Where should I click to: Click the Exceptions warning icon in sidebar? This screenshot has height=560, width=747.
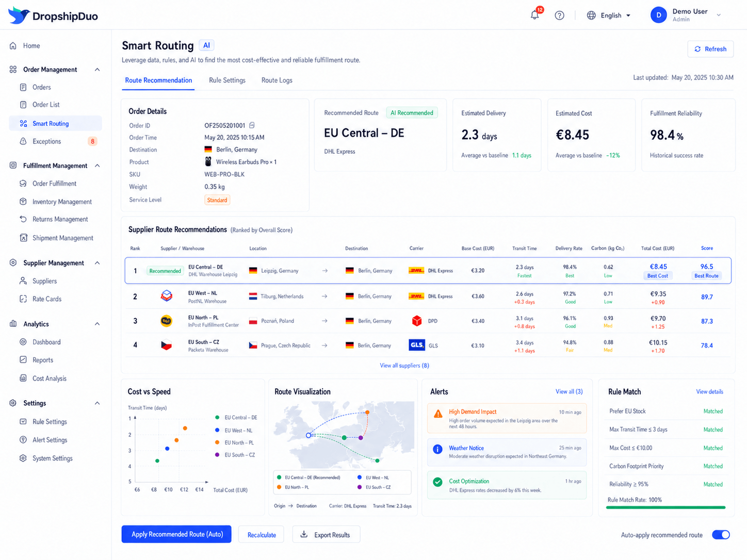tap(23, 141)
